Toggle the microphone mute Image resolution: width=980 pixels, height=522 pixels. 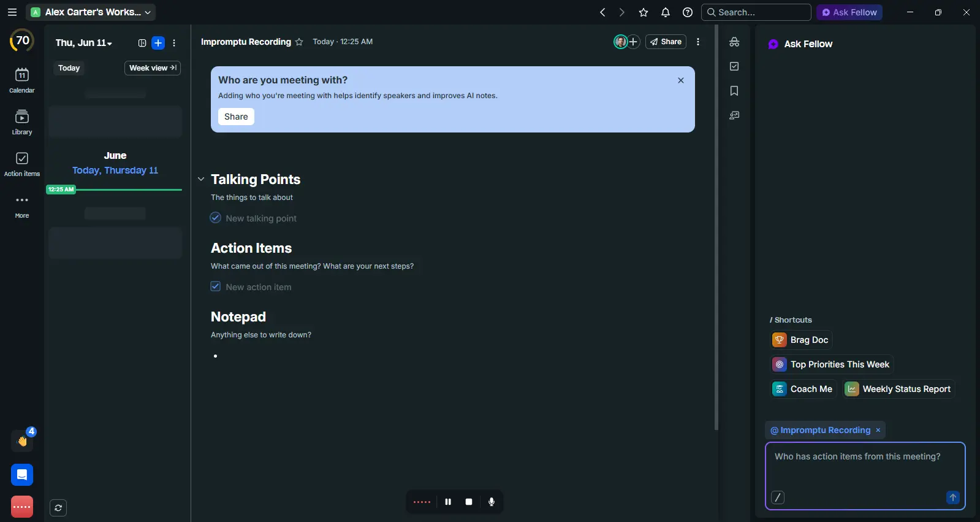click(492, 502)
